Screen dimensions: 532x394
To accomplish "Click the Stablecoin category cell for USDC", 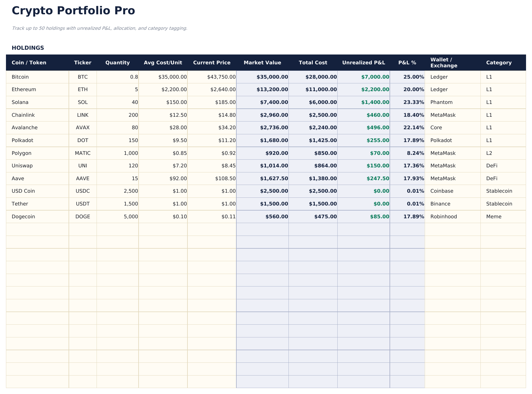I will click(x=500, y=191).
